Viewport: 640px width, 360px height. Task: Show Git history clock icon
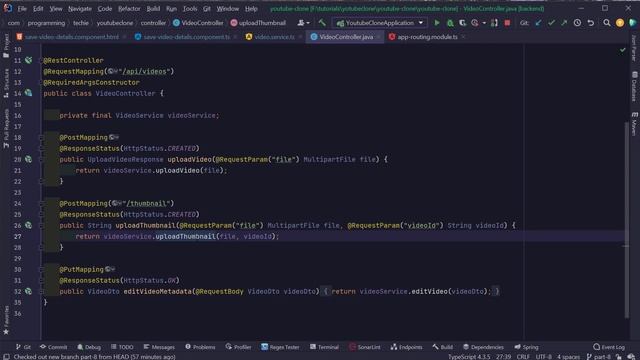coord(577,23)
